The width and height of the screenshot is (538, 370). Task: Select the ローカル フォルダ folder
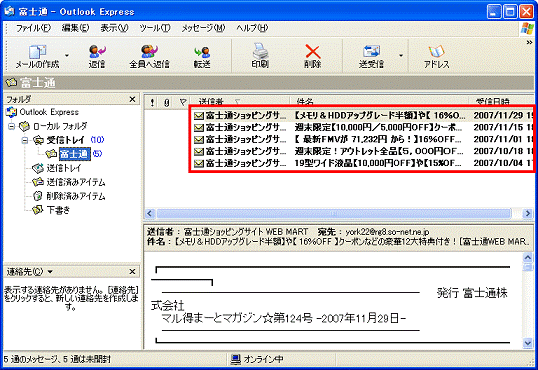(x=60, y=126)
